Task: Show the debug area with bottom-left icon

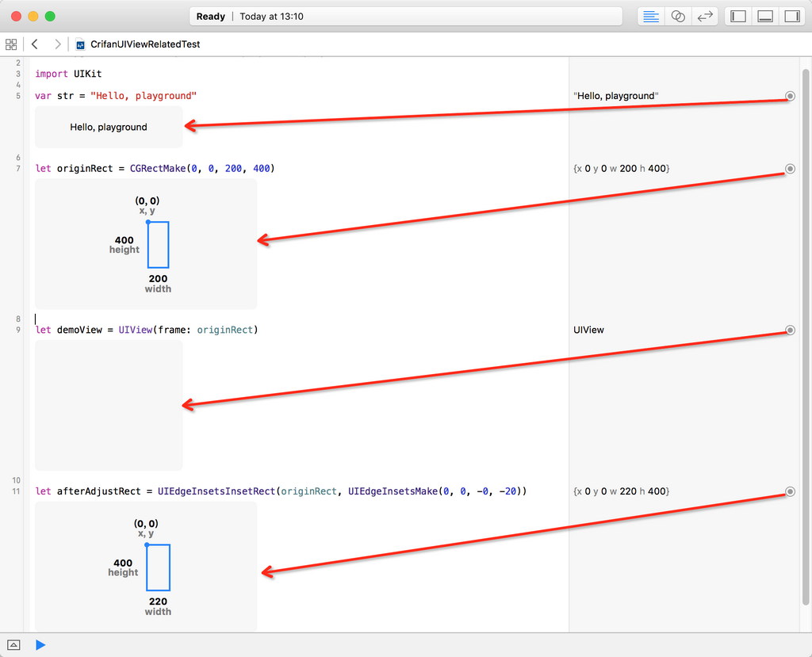Action: pyautogui.click(x=13, y=645)
